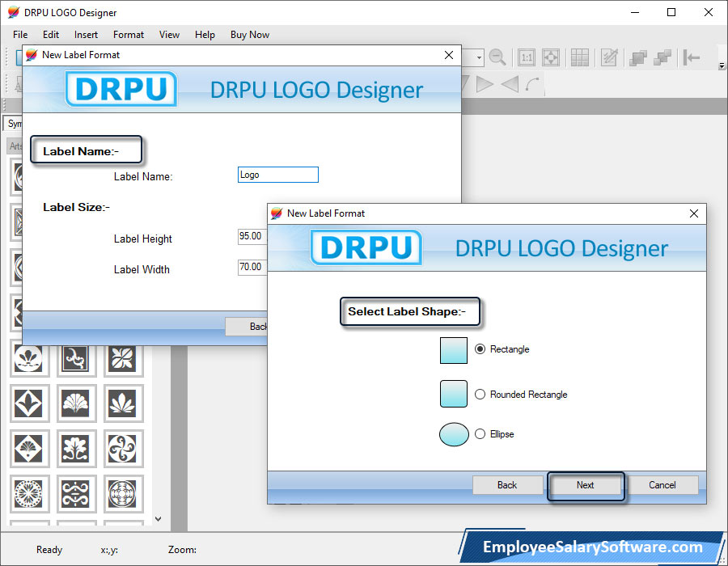Click the align left edge icon
This screenshot has width=728, height=566.
pos(692,57)
